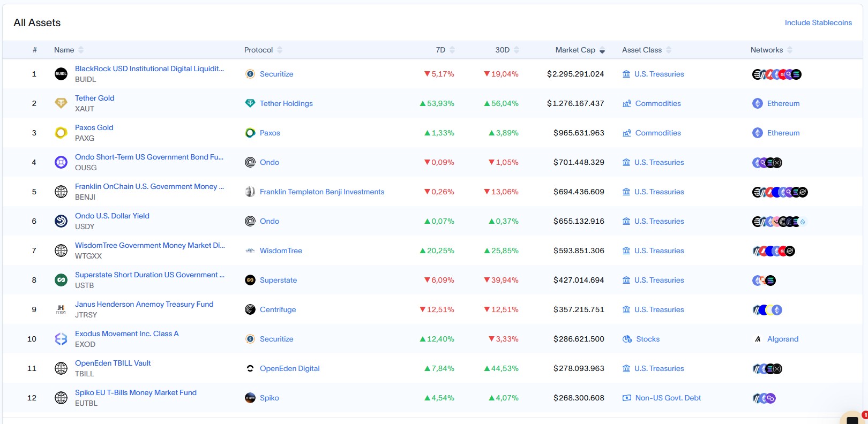
Task: Click the 7D value 53,93%
Action: coord(437,103)
